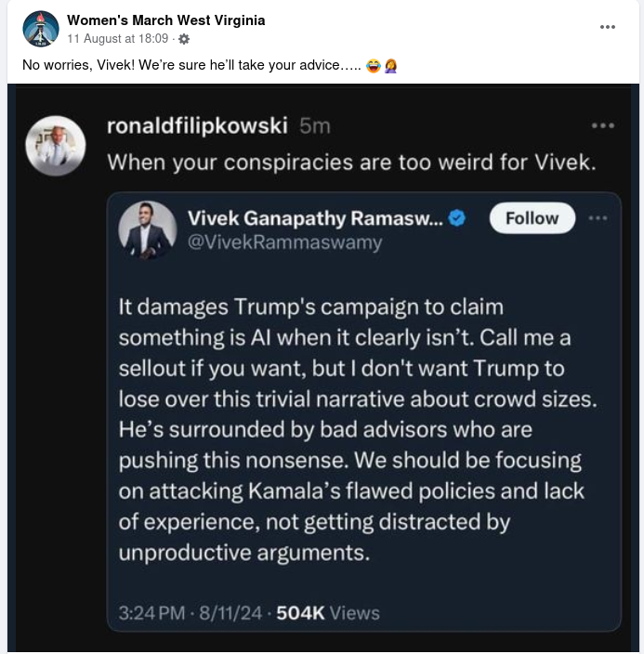
Task: Click the 3:24 PM · 8/11/24 tweet timestamp
Action: pos(191,613)
